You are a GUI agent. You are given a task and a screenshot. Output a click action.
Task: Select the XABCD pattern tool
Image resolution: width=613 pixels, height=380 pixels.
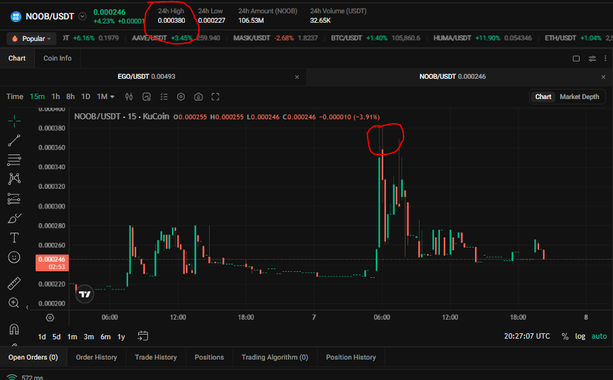14,179
